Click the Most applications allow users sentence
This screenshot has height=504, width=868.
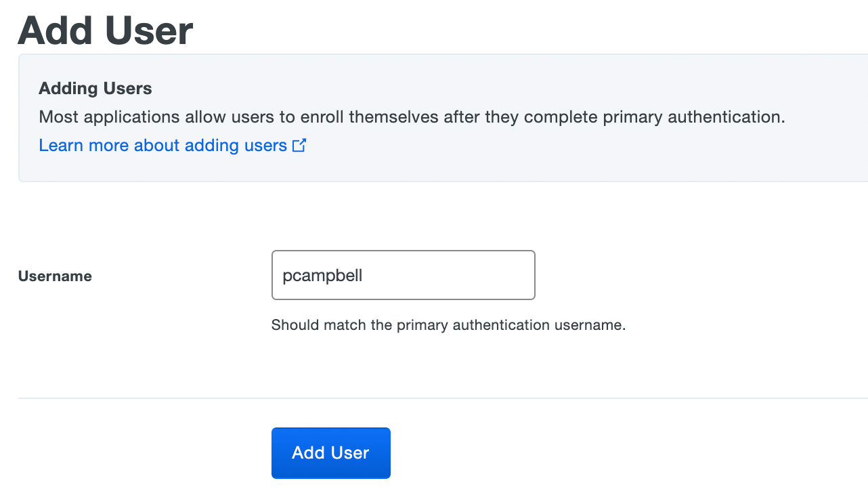412,117
